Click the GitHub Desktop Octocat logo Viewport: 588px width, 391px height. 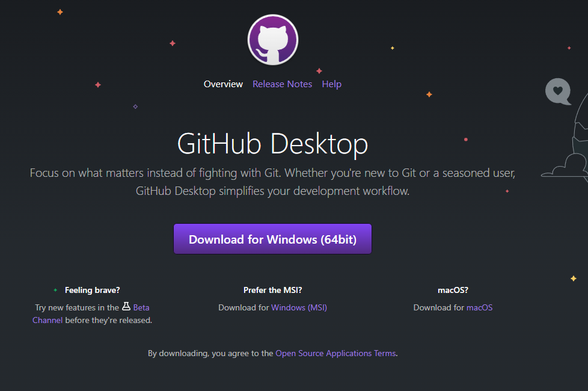272,40
